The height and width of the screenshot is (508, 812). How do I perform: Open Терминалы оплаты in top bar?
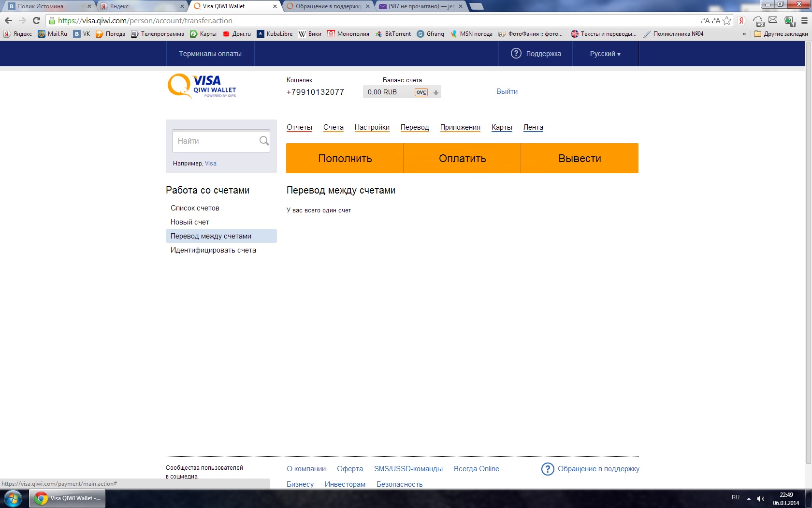[210, 54]
